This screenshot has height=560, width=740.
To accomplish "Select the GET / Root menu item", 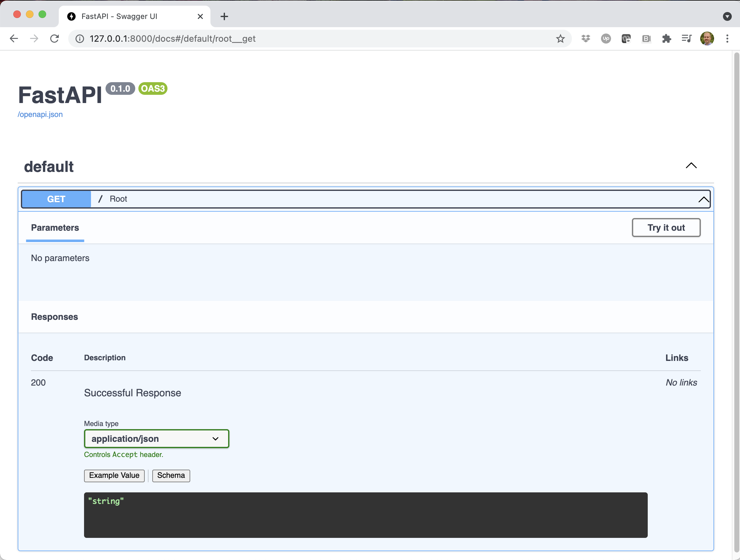I will (365, 199).
